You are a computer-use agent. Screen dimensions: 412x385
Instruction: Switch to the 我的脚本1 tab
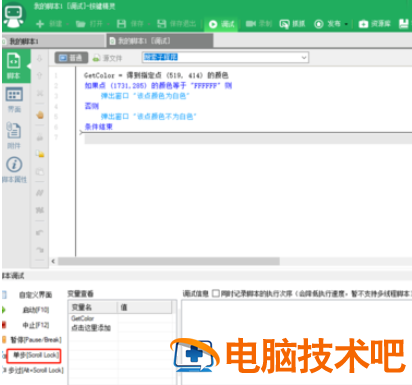tap(53, 41)
